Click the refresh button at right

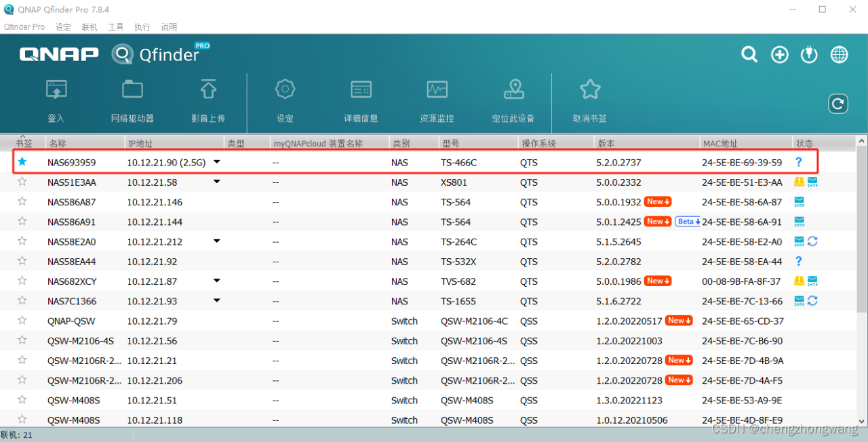(x=838, y=104)
